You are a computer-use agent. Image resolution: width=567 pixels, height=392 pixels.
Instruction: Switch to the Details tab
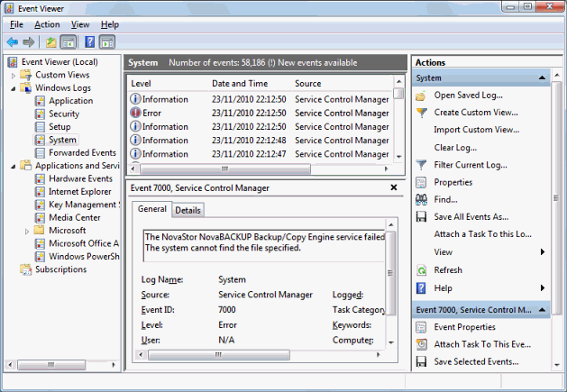187,210
